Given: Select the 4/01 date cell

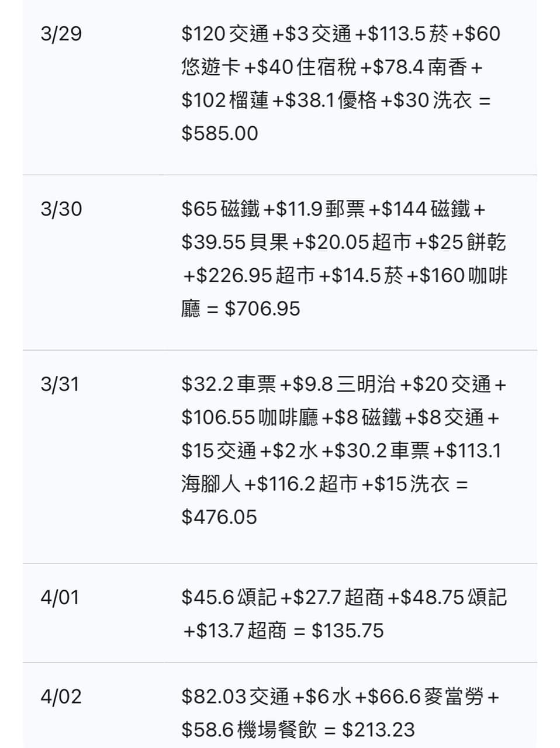Looking at the screenshot, I should pos(60,598).
